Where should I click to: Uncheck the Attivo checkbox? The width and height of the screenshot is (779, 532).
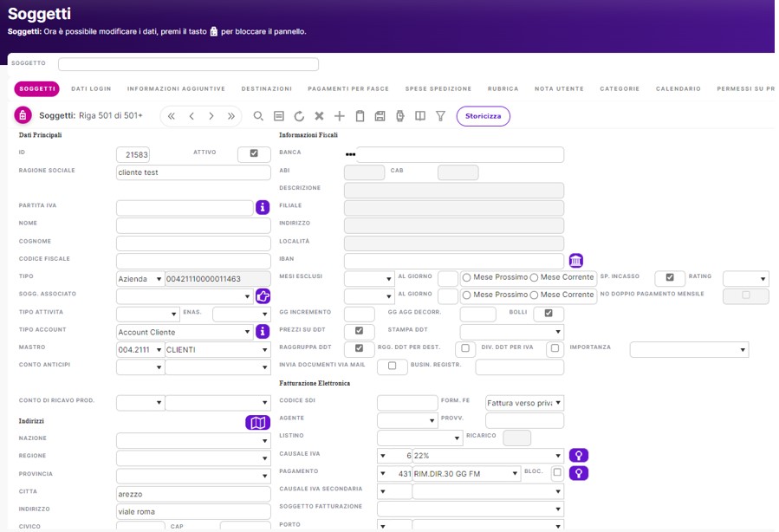click(254, 153)
